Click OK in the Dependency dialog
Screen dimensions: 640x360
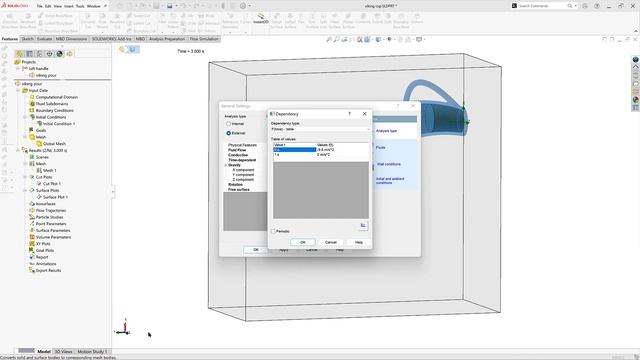coord(303,242)
